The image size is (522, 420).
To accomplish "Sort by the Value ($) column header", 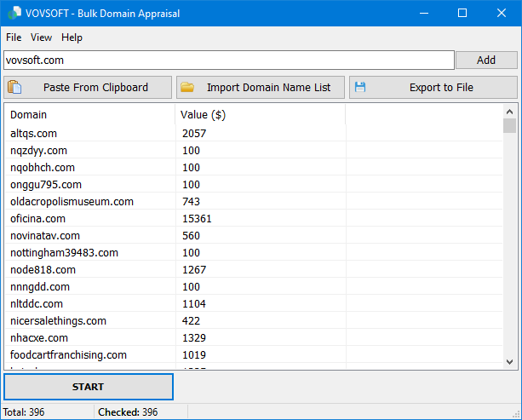I will [261, 114].
